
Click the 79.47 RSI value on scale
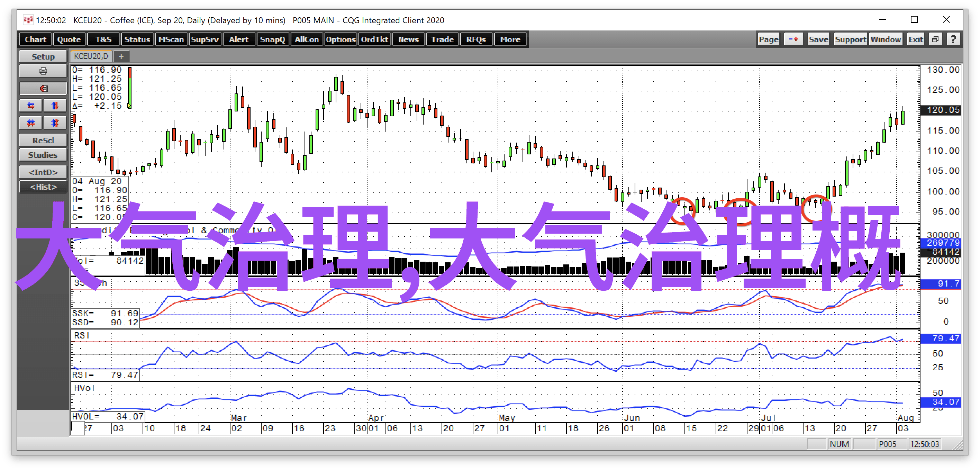click(941, 338)
